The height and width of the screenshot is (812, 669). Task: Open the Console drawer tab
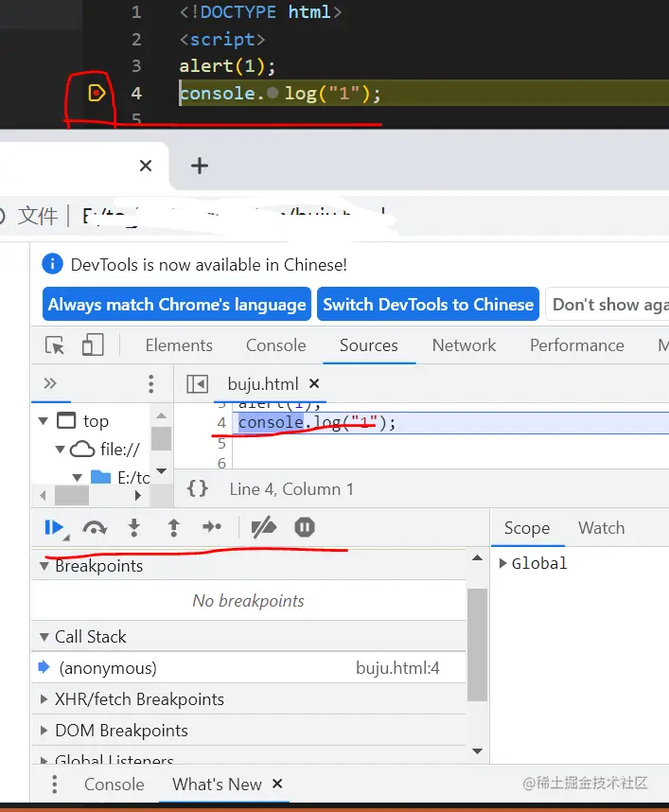coord(114,784)
